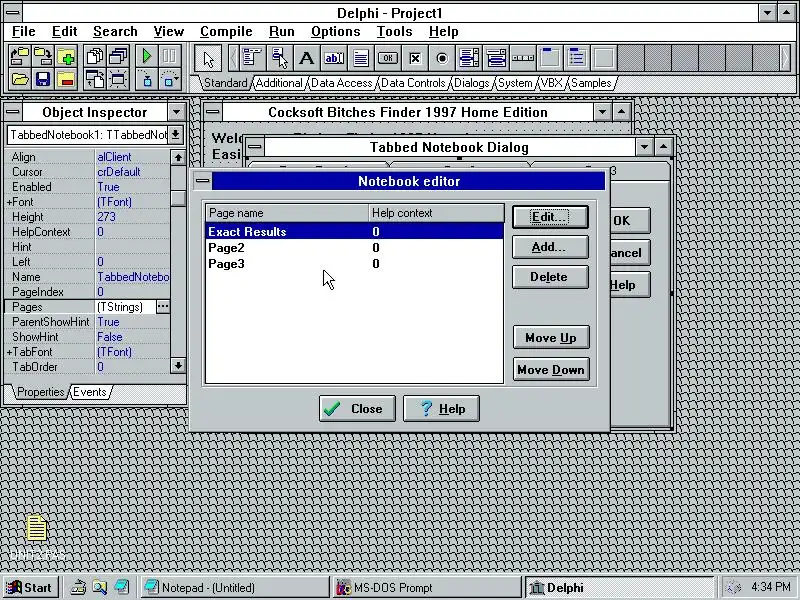Pick the RadioButton component in the palette
800x600 pixels.
coord(442,58)
